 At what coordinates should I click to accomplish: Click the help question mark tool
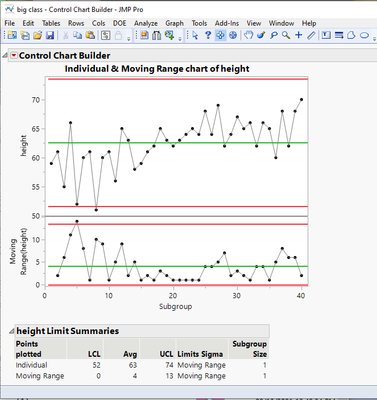pyautogui.click(x=208, y=35)
